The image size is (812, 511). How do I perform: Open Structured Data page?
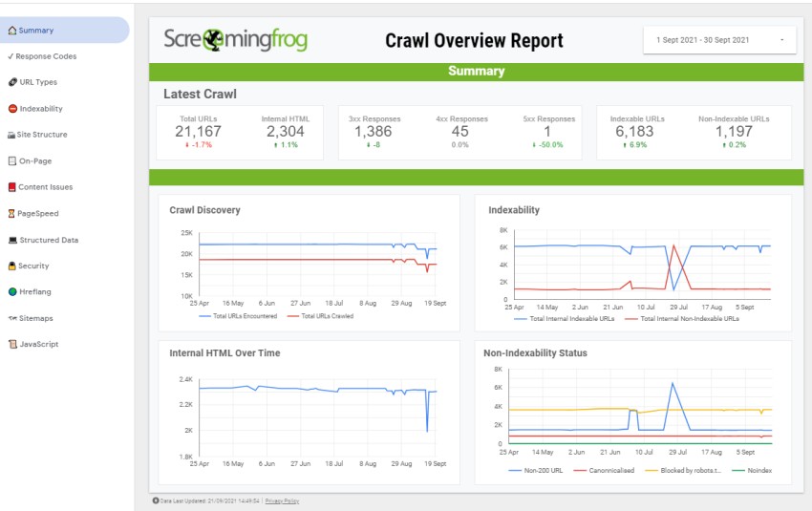[49, 241]
